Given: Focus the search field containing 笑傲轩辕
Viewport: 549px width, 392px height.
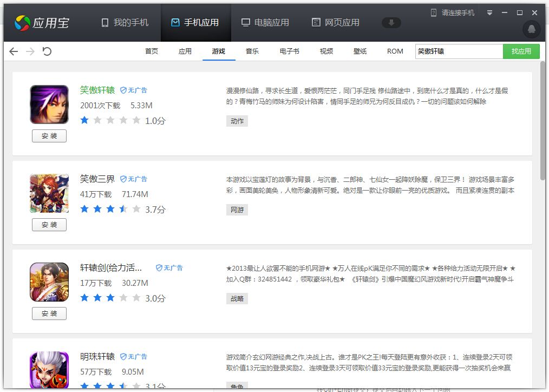Looking at the screenshot, I should coord(459,51).
